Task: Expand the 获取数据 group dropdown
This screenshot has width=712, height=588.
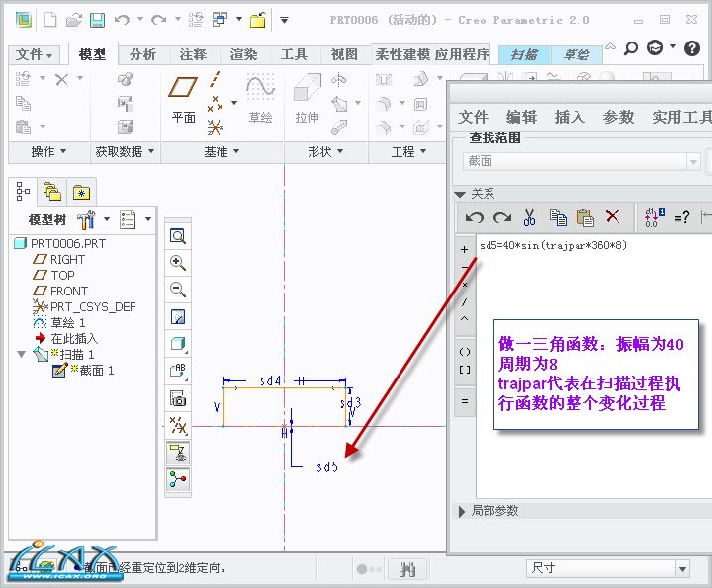Action: click(x=125, y=151)
